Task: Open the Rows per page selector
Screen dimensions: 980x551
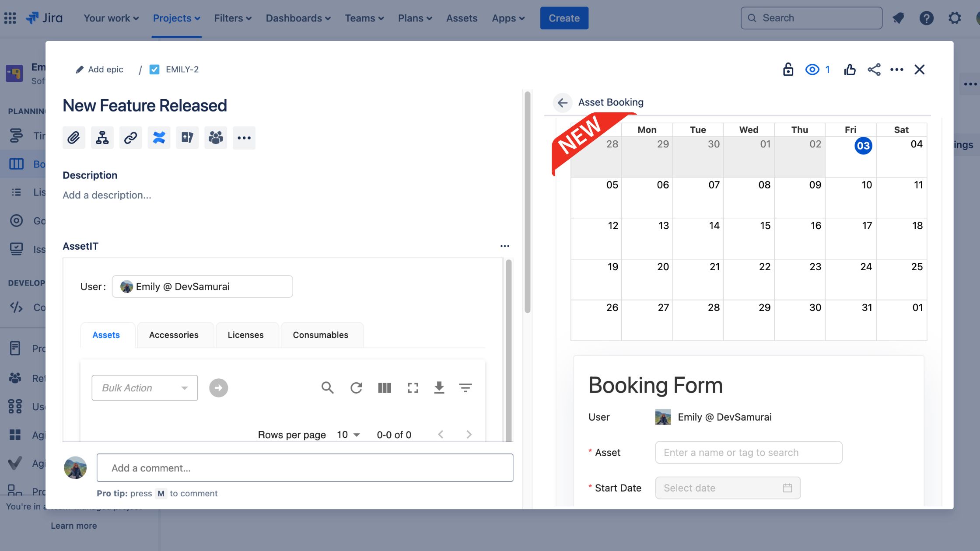Action: 347,434
